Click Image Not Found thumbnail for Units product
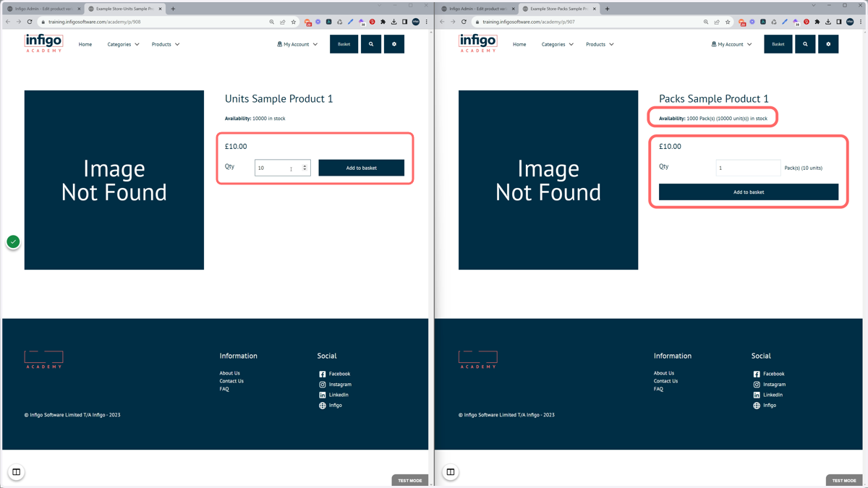 [x=114, y=180]
